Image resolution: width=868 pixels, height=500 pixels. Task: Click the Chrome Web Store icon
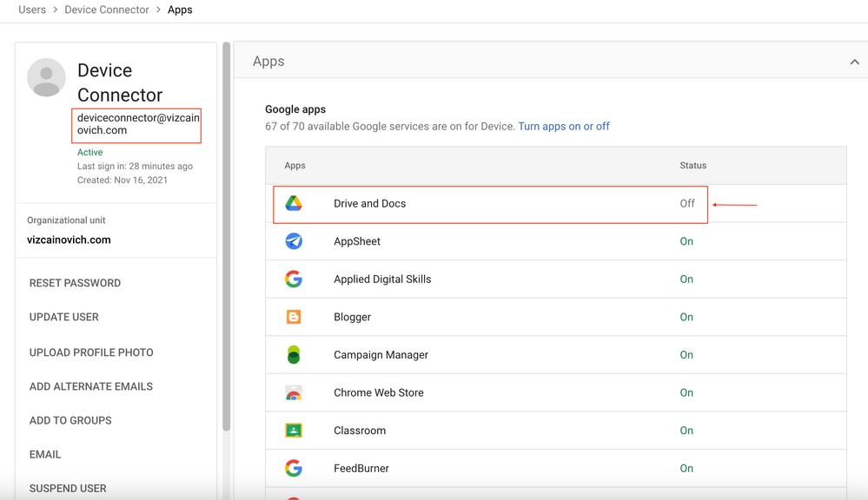pyautogui.click(x=294, y=392)
